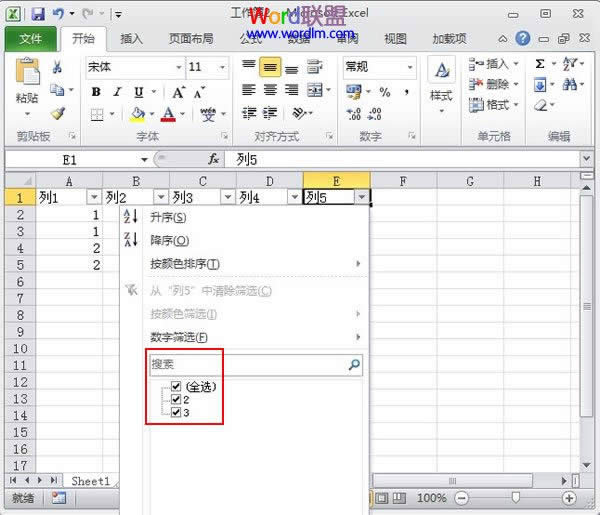The height and width of the screenshot is (515, 600).
Task: Open 按颜色排序(T) submenu
Action: click(x=244, y=264)
